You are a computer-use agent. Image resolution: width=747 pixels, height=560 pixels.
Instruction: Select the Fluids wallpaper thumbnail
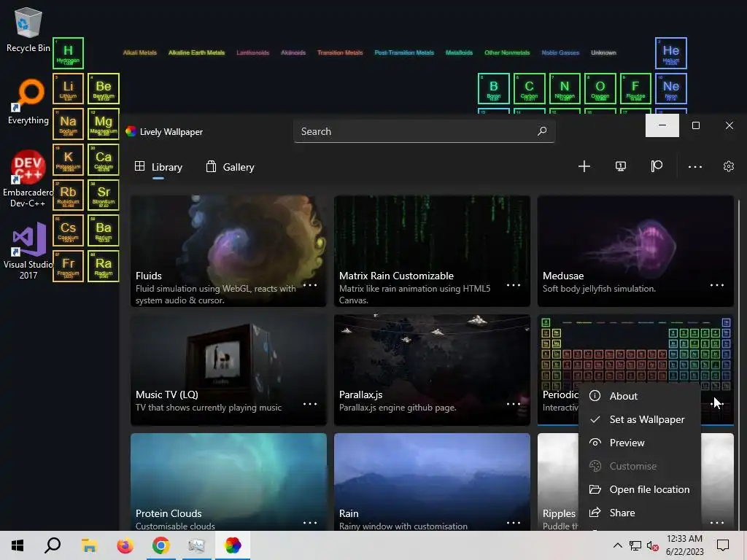(228, 251)
